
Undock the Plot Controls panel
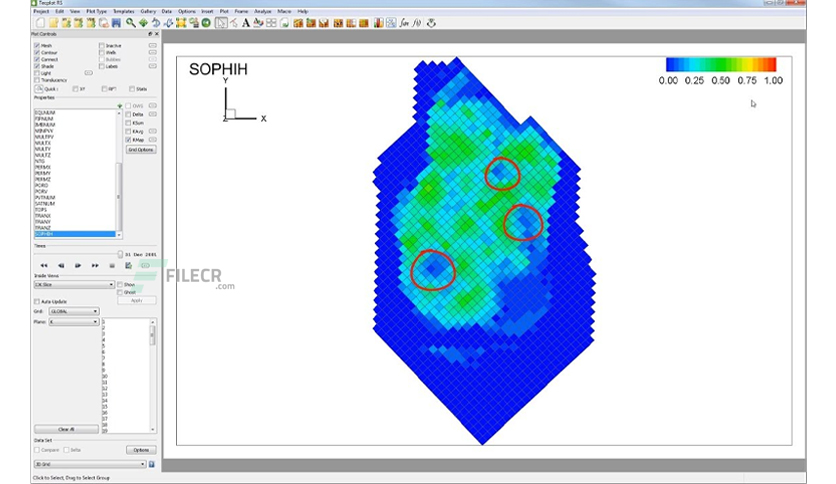click(x=150, y=34)
